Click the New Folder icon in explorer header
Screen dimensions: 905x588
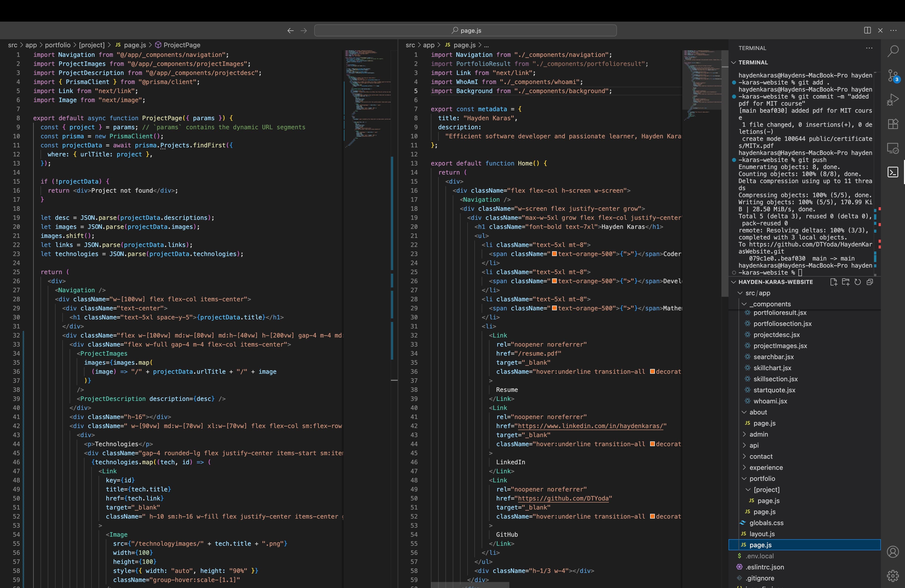pyautogui.click(x=846, y=282)
